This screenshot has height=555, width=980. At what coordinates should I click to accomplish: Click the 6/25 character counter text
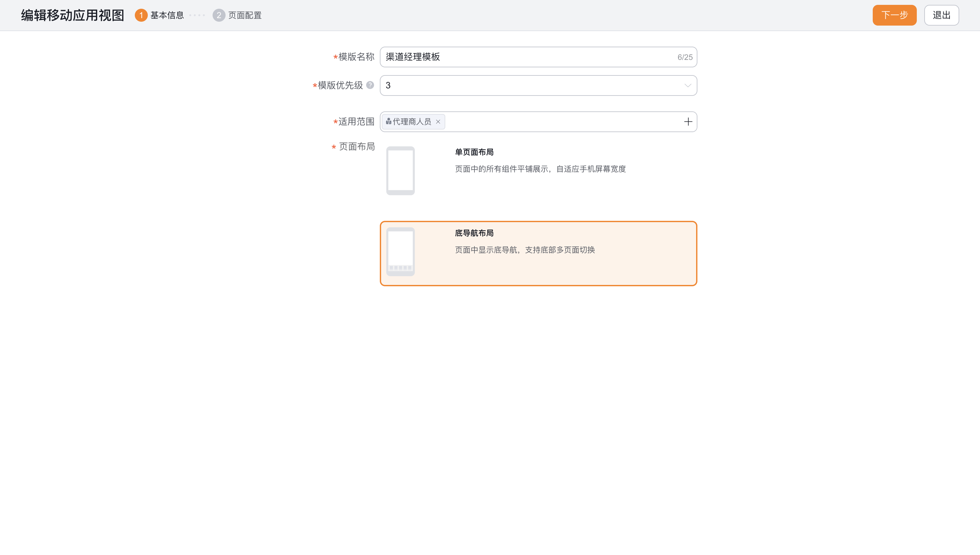(x=685, y=57)
